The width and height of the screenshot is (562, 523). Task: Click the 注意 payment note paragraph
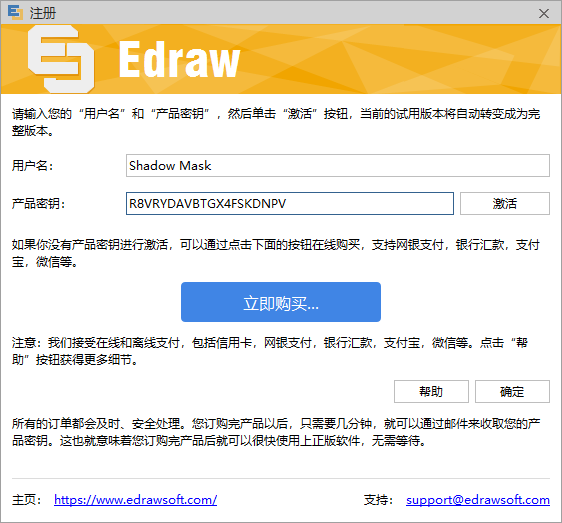pos(270,351)
